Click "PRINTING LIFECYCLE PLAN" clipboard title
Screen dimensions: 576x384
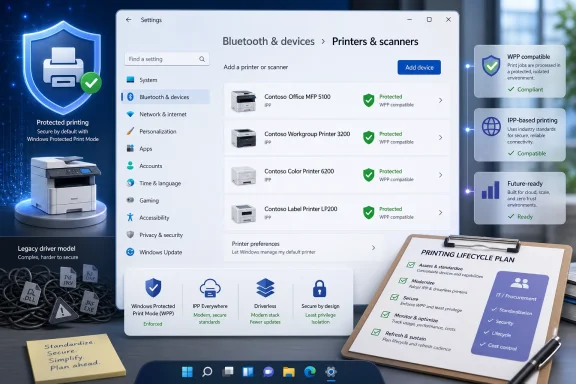click(x=468, y=256)
